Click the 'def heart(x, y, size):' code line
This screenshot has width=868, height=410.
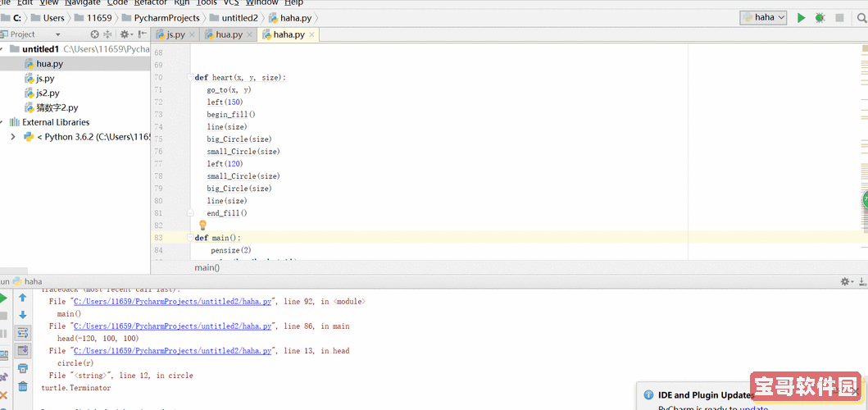click(x=240, y=78)
